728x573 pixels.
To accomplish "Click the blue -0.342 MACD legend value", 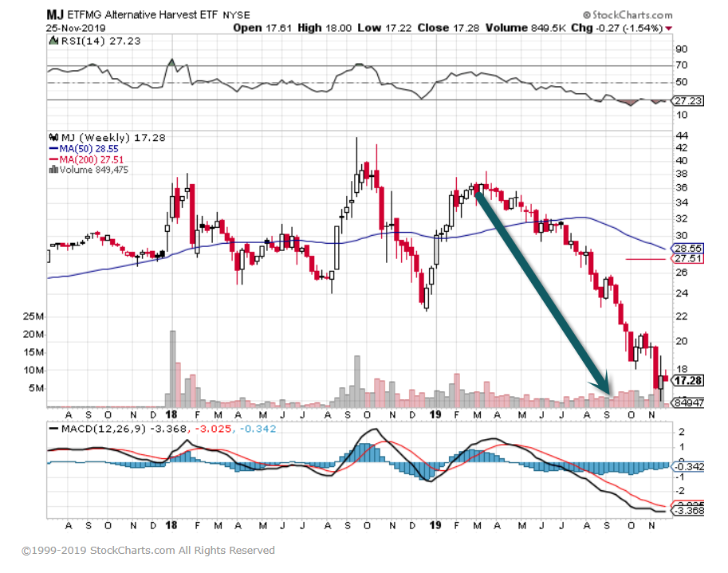I will click(258, 429).
